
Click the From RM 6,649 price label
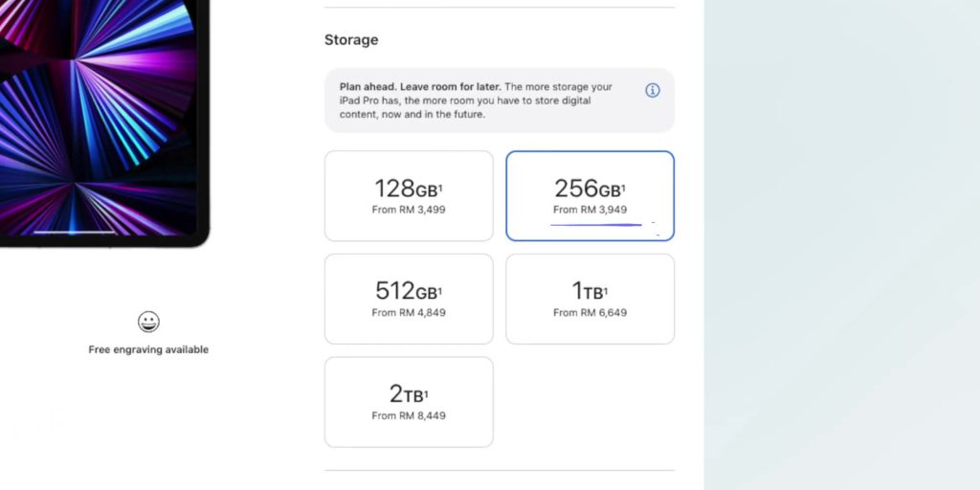point(590,313)
